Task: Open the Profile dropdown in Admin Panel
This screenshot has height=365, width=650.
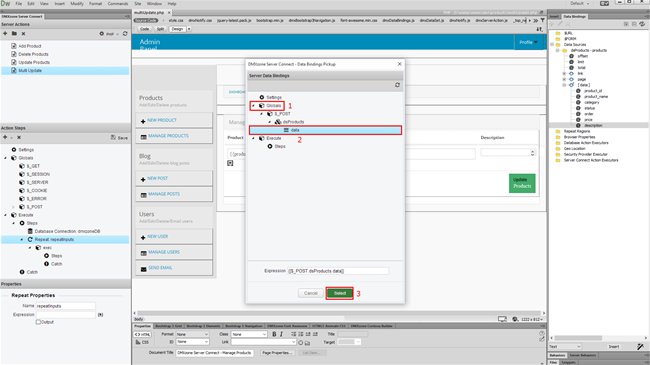Action: [x=529, y=42]
